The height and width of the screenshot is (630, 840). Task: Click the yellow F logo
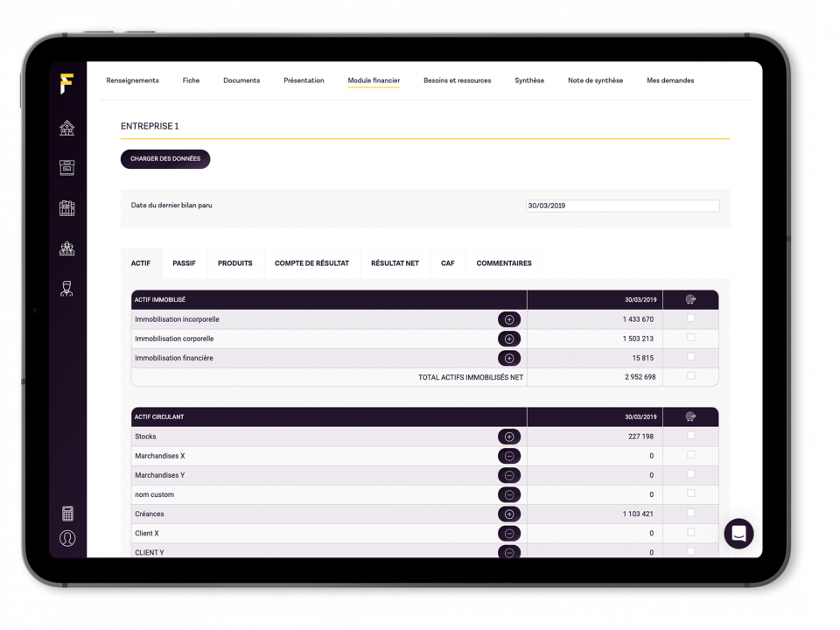(x=66, y=83)
